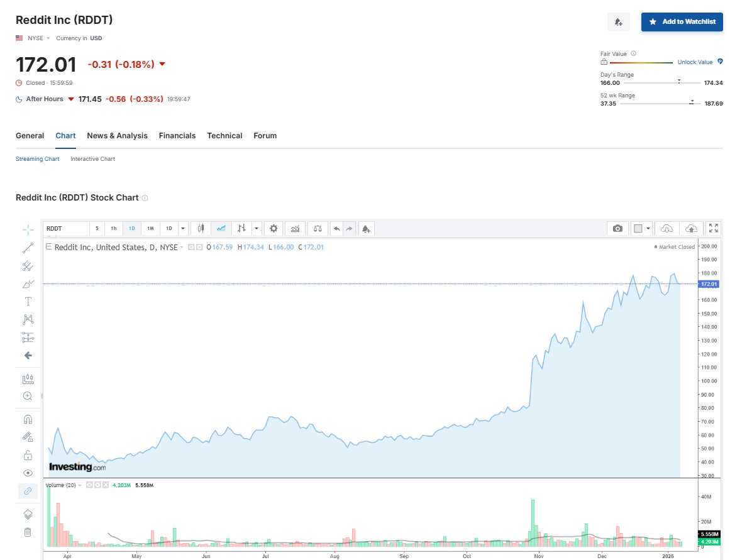This screenshot has width=730, height=560.
Task: Open the Chart tab
Action: (65, 136)
